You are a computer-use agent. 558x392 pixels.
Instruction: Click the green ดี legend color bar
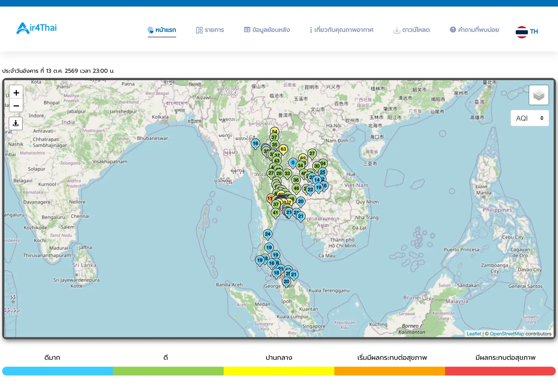(x=168, y=371)
